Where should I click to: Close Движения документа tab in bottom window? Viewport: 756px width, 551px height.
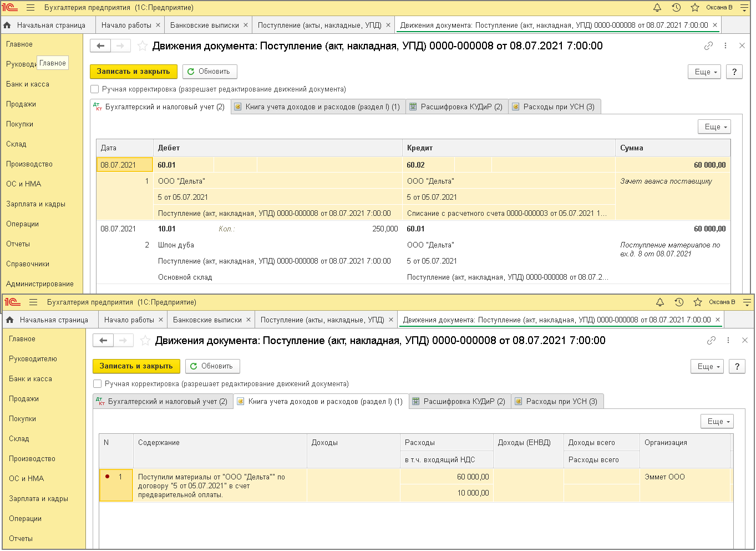[x=718, y=320]
